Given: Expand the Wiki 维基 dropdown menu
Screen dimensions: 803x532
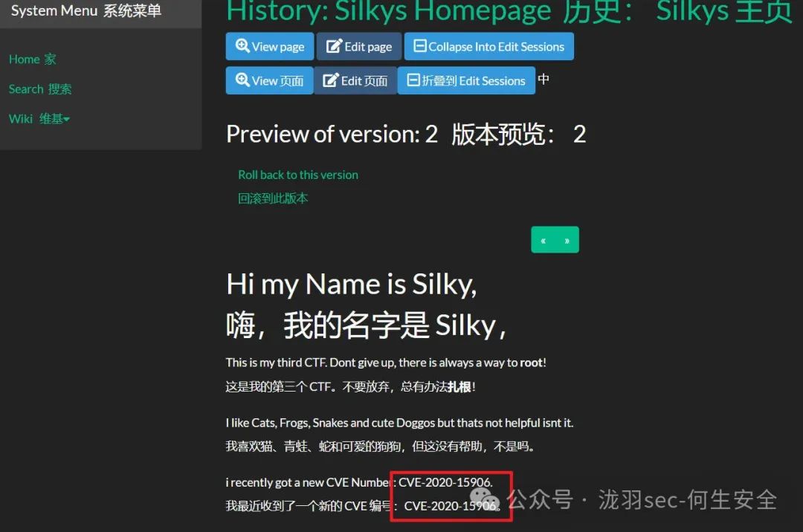Looking at the screenshot, I should 39,119.
